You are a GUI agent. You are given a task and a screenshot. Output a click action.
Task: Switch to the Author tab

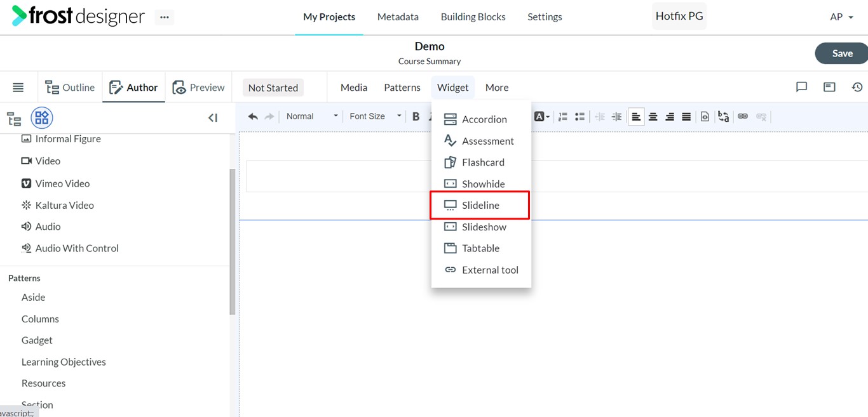point(133,88)
